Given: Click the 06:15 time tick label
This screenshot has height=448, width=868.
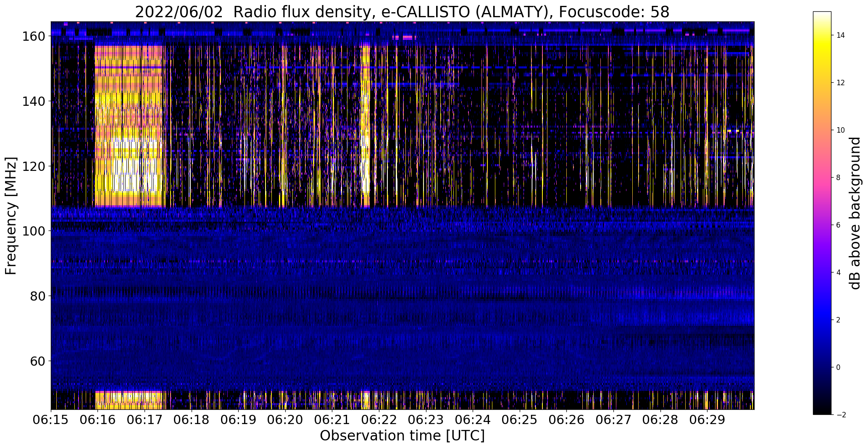Looking at the screenshot, I should coord(51,420).
